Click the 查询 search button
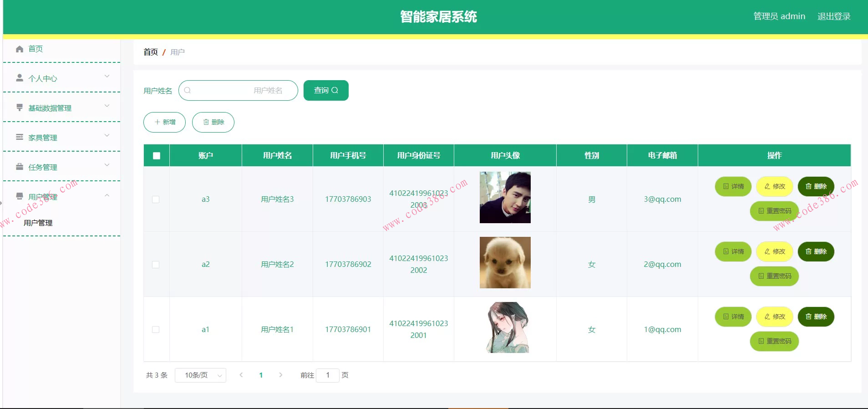 [326, 90]
